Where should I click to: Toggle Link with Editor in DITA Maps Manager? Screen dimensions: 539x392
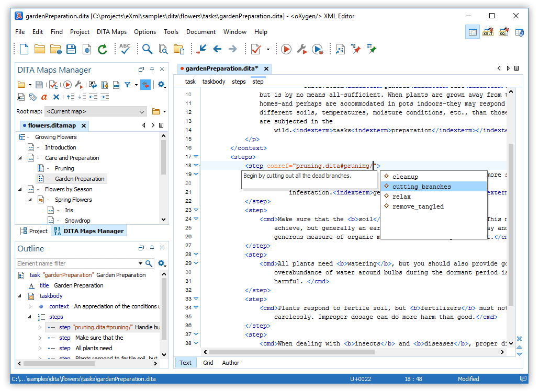point(145,85)
